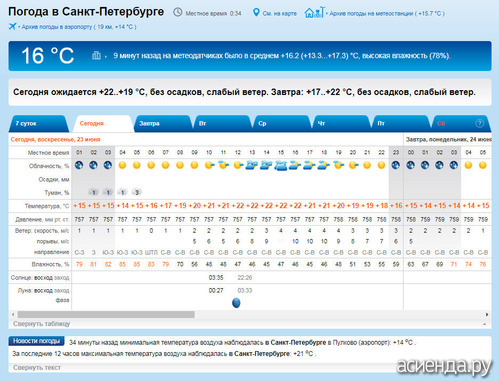
Task: Click the sun icon at hour 04 today
Action: (x=122, y=165)
